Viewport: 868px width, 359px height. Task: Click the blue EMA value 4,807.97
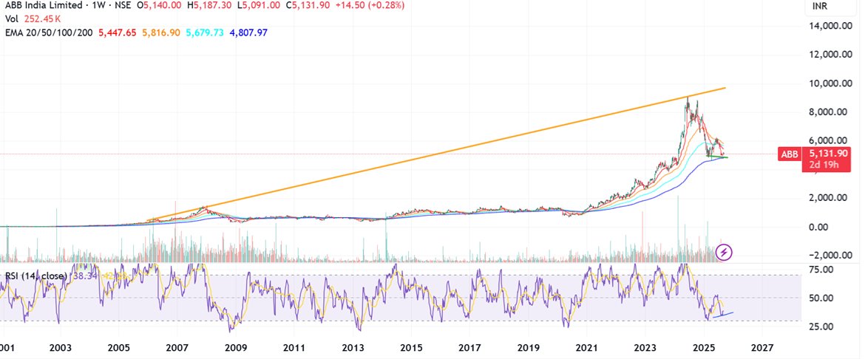[x=248, y=33]
